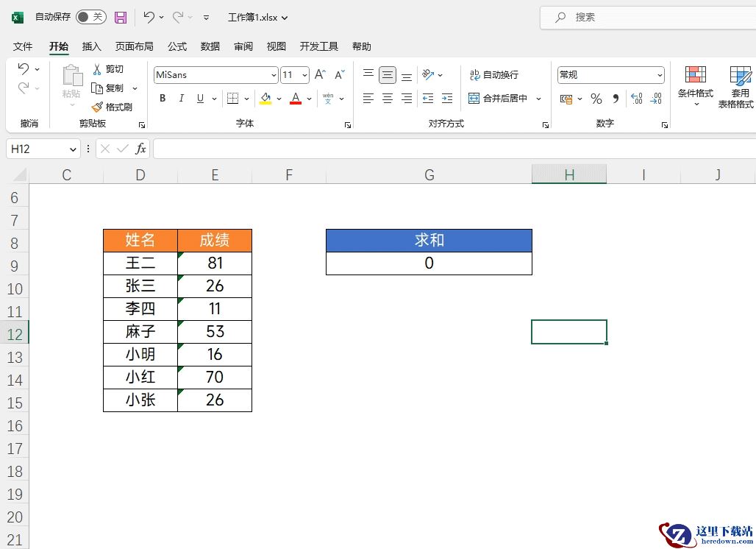Click the Paste (粘贴) clipboard icon
Viewport: 756px width, 549px height.
72,77
